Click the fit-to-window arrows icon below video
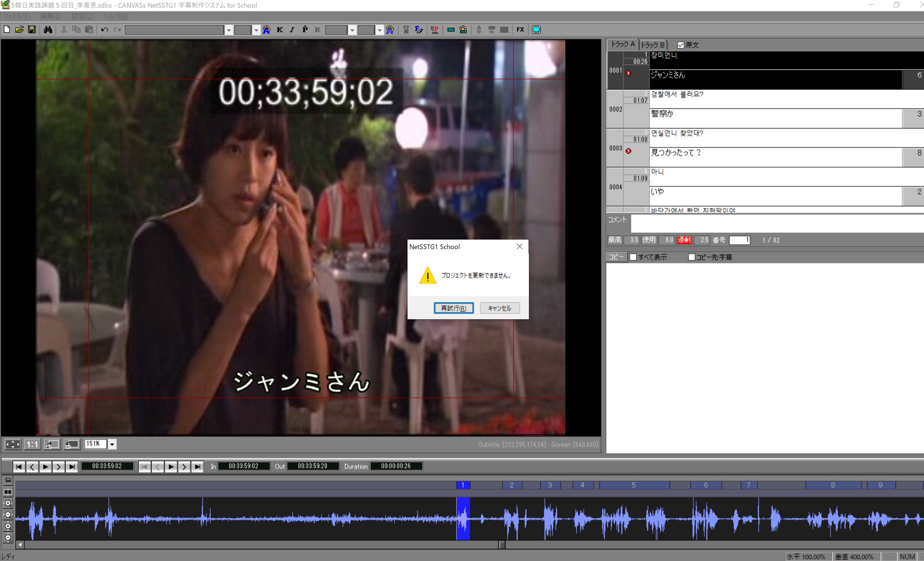The image size is (924, 561). point(12,444)
